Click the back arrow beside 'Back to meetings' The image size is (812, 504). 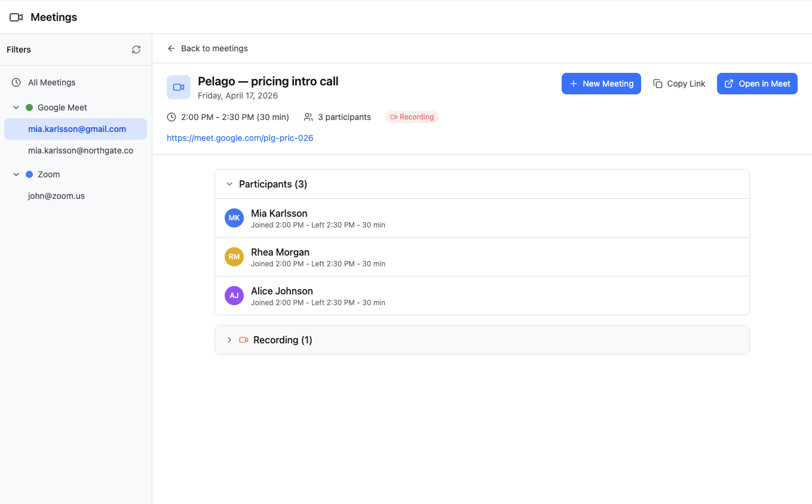click(171, 48)
